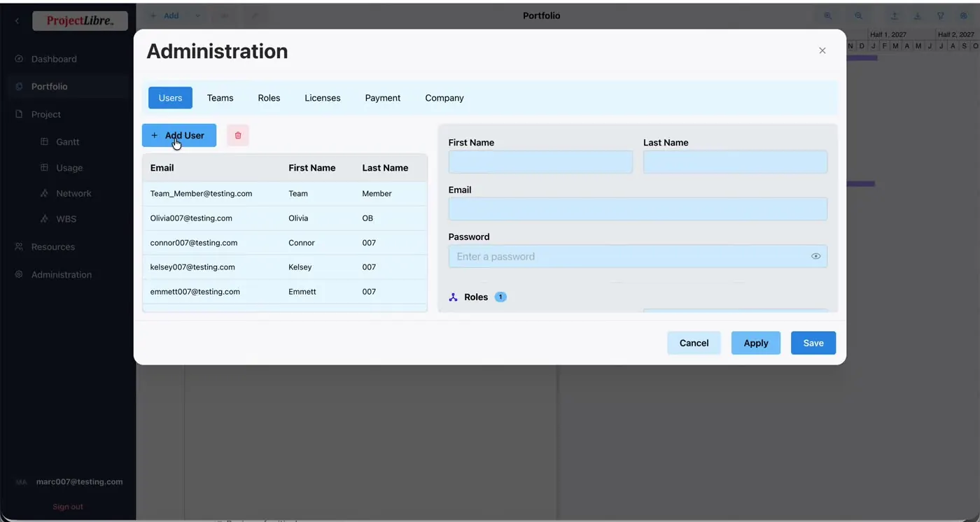Select the kelsey007@testing.com user row
Screen dimensions: 980x522
pos(285,267)
